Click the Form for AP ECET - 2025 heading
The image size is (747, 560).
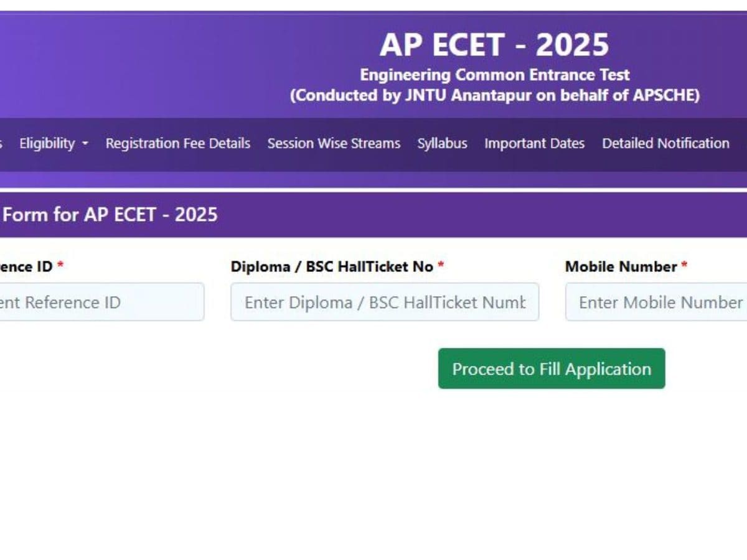111,215
